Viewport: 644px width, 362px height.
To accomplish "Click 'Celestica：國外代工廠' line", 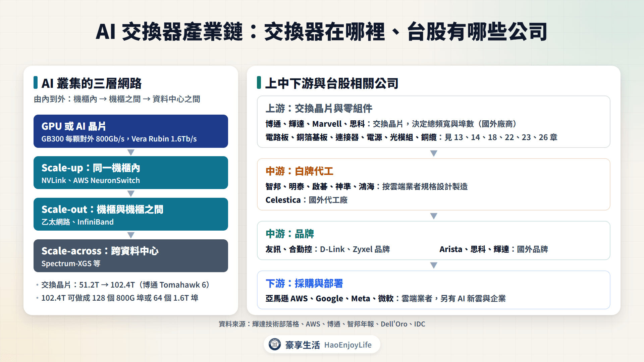I will (307, 200).
